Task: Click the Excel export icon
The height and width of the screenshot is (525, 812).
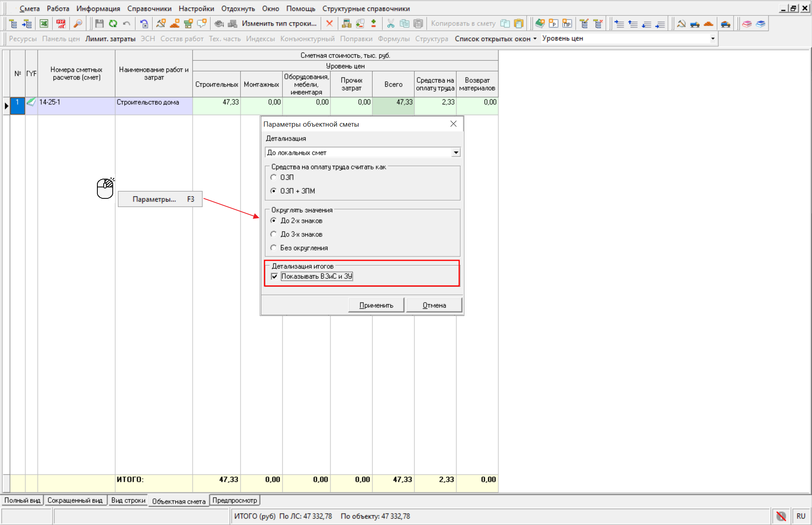Action: (x=44, y=24)
